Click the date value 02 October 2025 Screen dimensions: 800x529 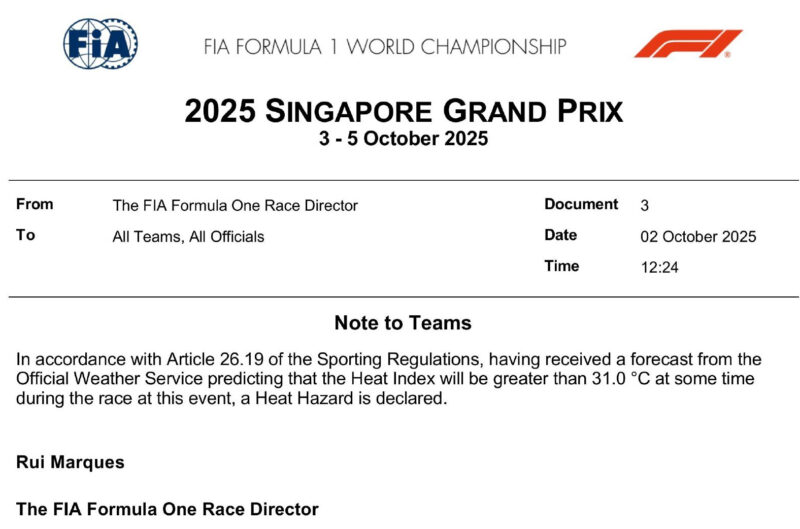pos(698,237)
